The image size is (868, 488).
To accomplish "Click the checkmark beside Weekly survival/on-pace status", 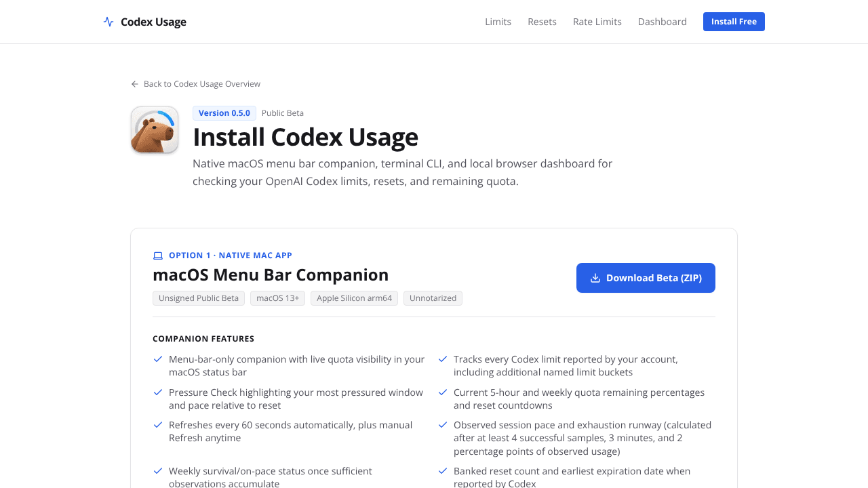I will [158, 471].
